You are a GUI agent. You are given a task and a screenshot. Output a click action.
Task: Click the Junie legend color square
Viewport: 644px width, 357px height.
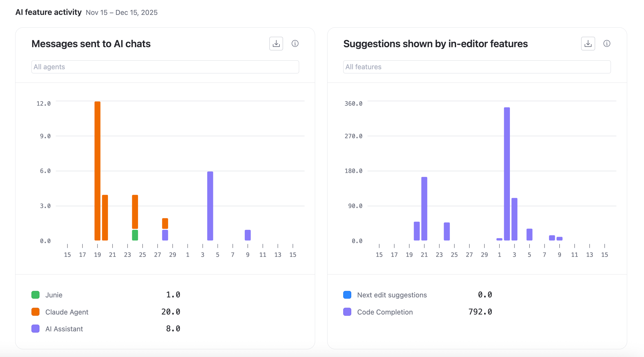tap(35, 295)
